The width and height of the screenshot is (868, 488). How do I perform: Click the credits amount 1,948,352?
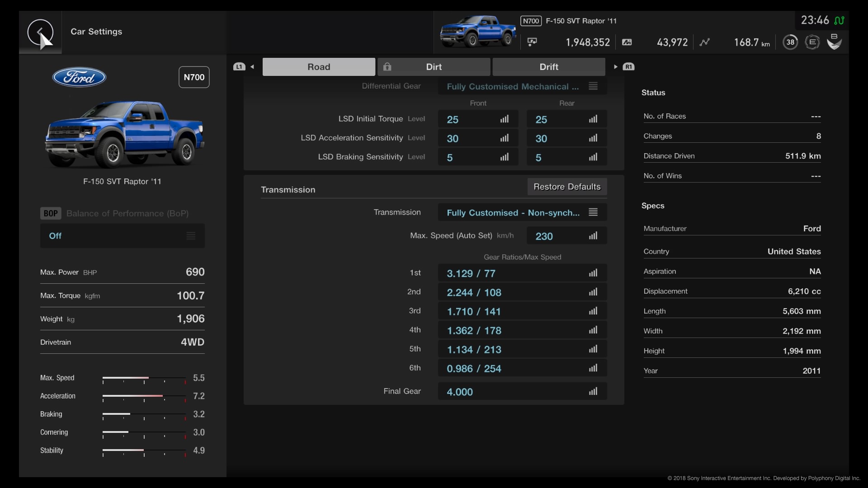pos(588,42)
